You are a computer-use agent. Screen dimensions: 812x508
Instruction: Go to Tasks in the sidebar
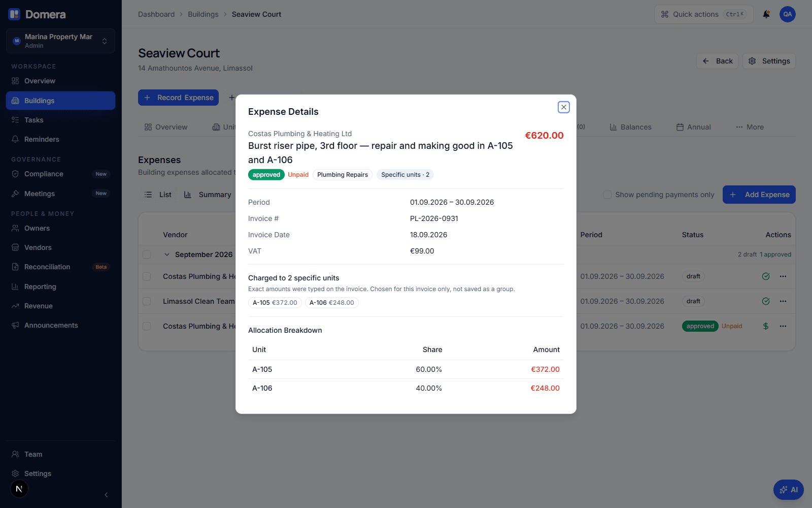pos(60,120)
